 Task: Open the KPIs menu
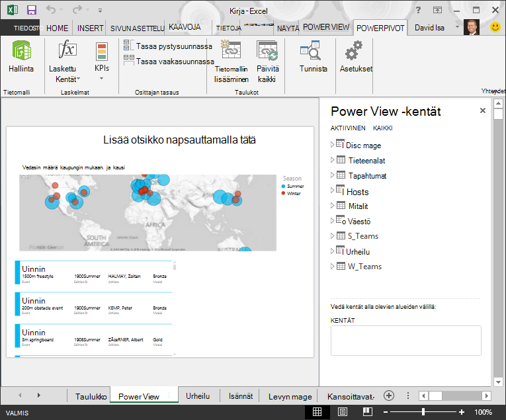coord(102,62)
